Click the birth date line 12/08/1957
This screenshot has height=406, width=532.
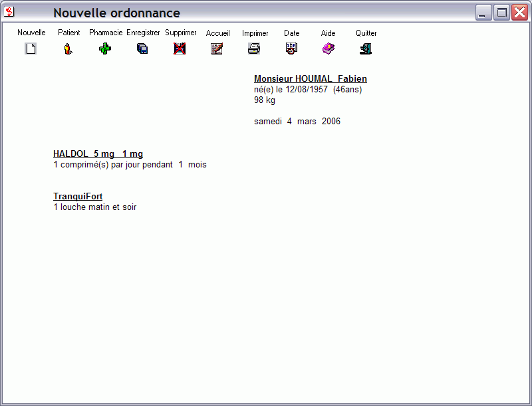pyautogui.click(x=308, y=90)
